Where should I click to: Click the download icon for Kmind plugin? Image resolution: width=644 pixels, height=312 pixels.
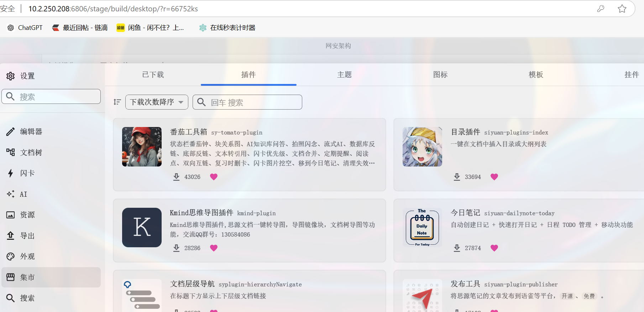click(x=176, y=248)
